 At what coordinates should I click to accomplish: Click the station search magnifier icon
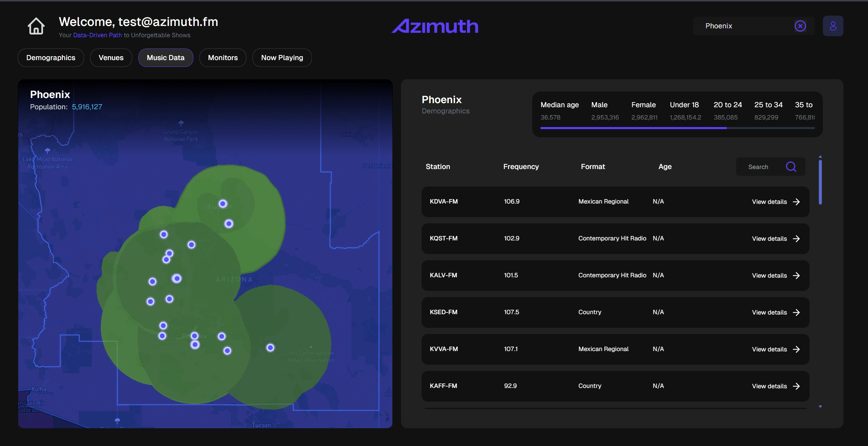pyautogui.click(x=791, y=167)
